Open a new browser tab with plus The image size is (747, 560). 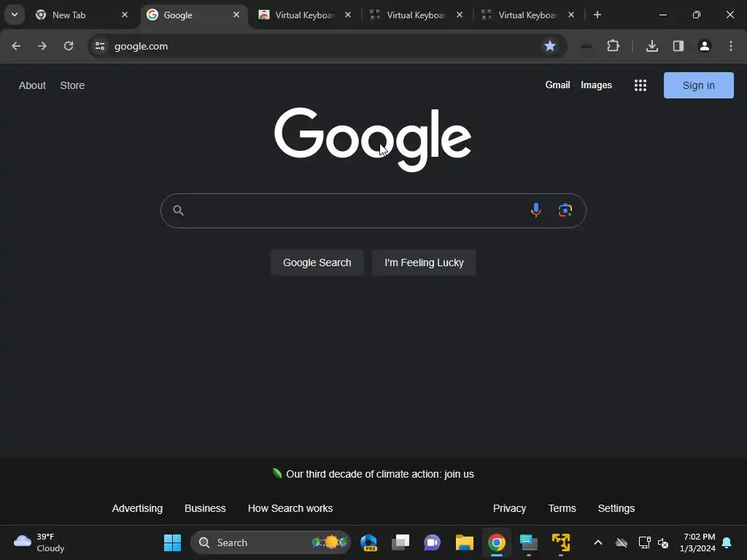pos(597,15)
